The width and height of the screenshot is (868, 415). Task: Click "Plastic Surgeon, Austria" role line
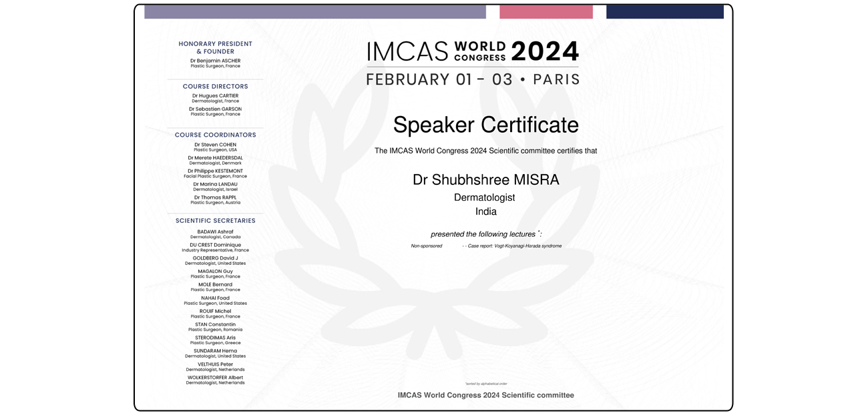tap(215, 203)
